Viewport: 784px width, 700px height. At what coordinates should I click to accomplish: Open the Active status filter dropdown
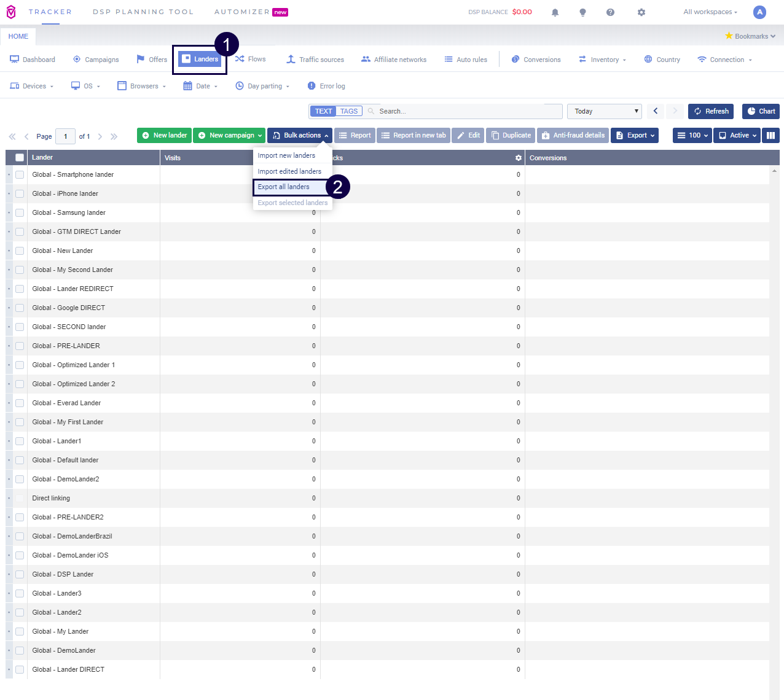tap(737, 135)
